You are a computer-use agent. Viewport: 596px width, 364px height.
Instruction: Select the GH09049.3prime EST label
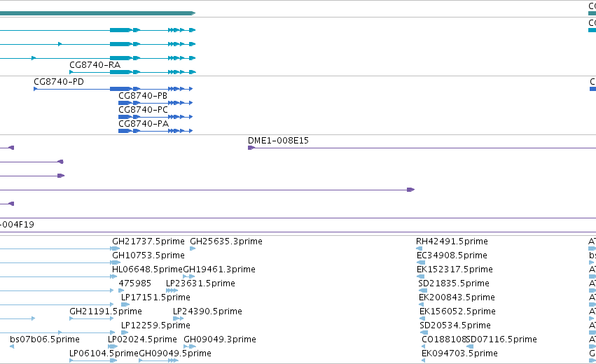220,339
